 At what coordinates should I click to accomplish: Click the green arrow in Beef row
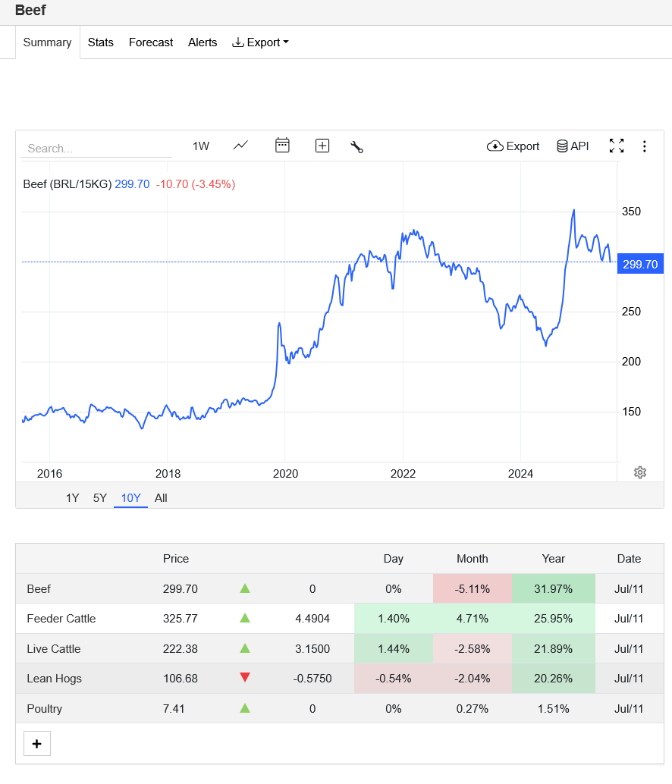[245, 588]
